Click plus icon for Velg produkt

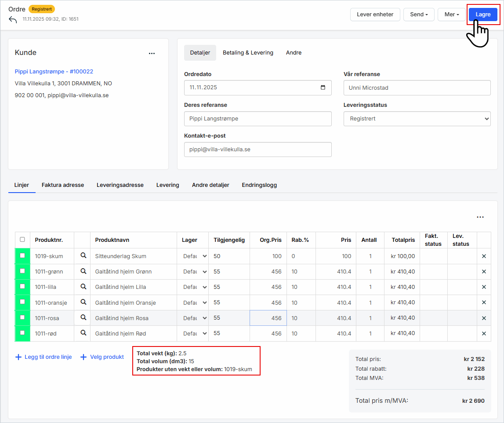[83, 357]
